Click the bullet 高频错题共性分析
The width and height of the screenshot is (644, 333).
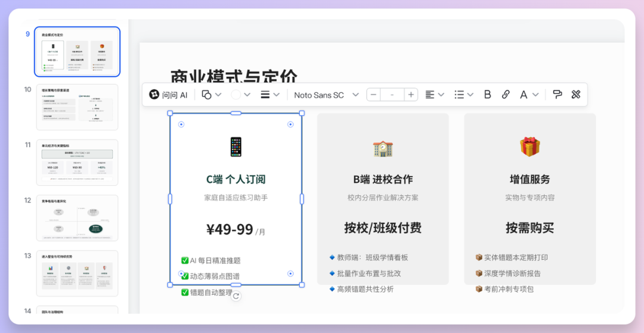coord(361,289)
